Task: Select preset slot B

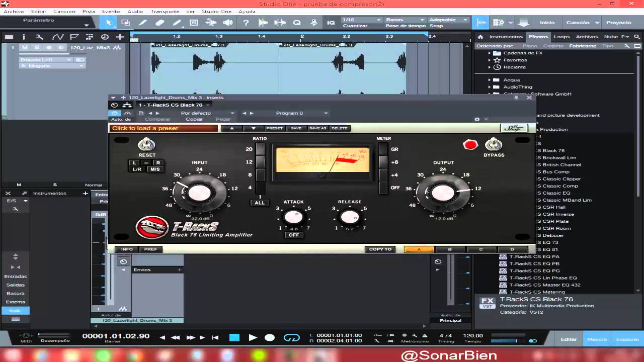Action: tap(450, 249)
